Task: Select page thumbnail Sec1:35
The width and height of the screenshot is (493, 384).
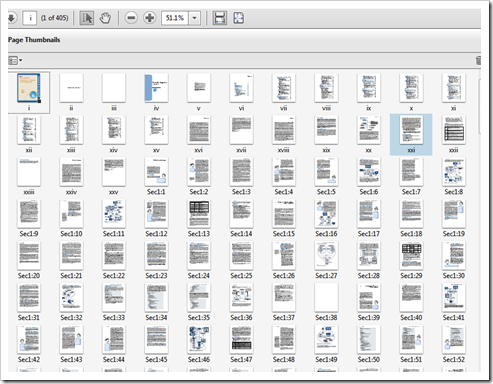Action: pos(199,297)
